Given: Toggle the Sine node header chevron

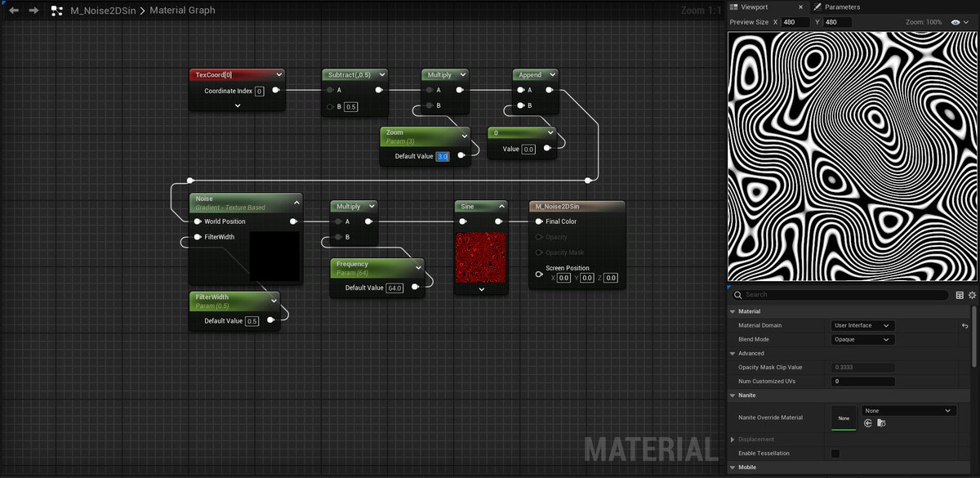Looking at the screenshot, I should (x=501, y=206).
